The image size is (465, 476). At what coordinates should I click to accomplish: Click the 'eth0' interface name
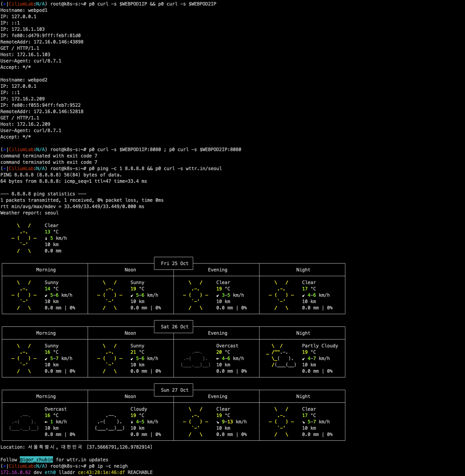[50, 472]
